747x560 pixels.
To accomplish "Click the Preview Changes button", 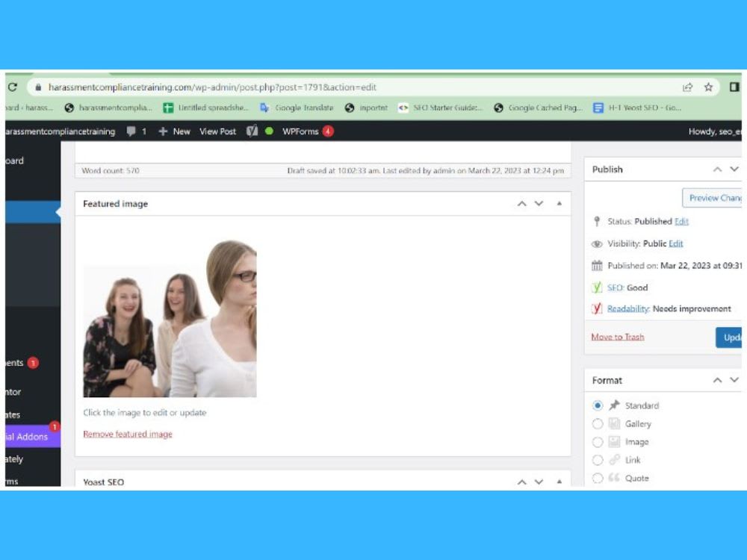I will (712, 198).
